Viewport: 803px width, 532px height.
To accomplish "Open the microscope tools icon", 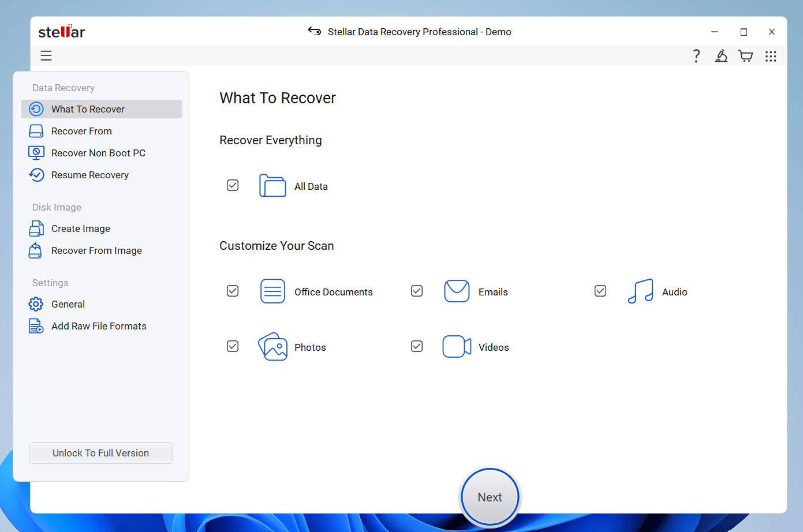I will pyautogui.click(x=721, y=55).
